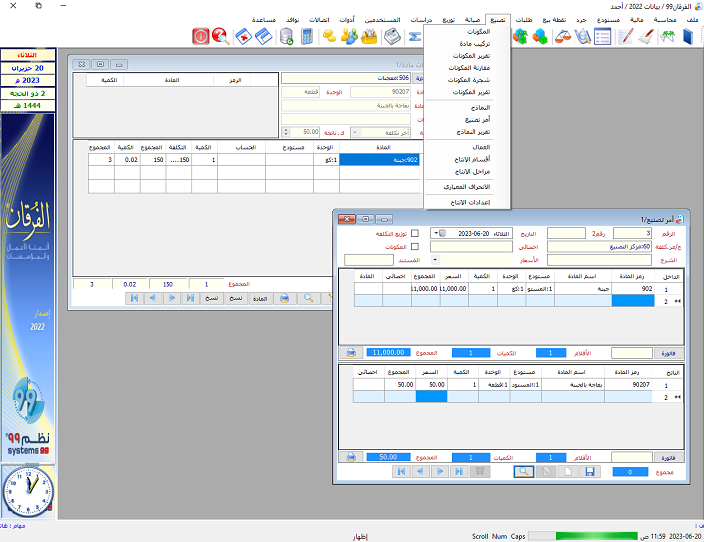Click the calculator icon in the main toolbar

[x=306, y=37]
